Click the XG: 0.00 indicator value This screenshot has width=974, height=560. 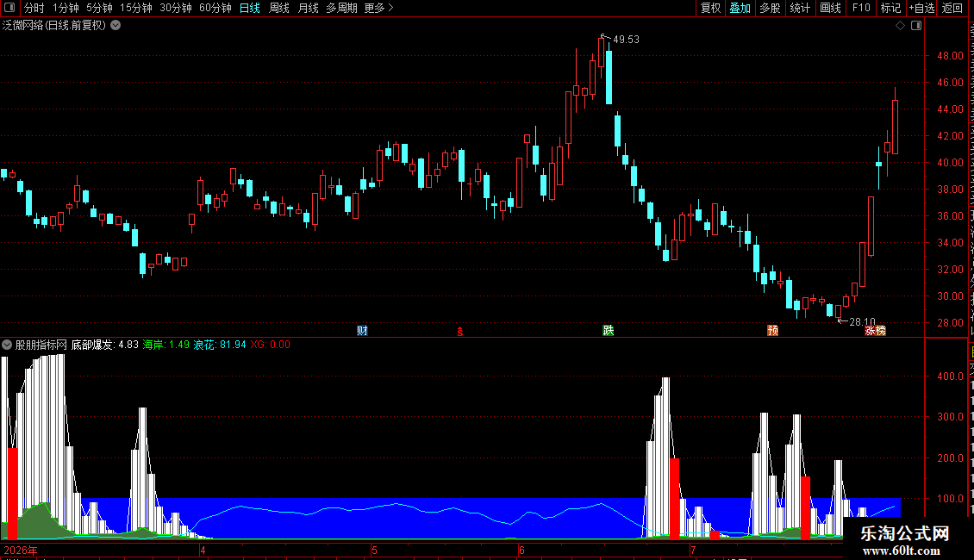[270, 345]
